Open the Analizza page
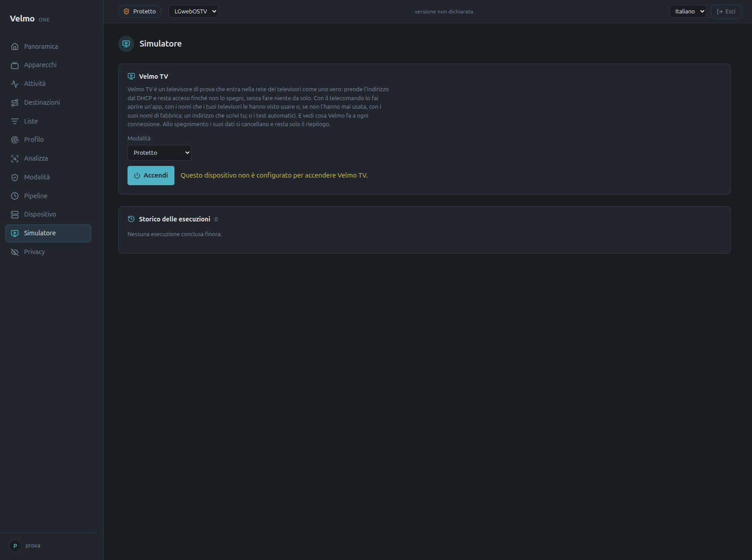Screen dimensions: 752x560 click(x=48, y=159)
